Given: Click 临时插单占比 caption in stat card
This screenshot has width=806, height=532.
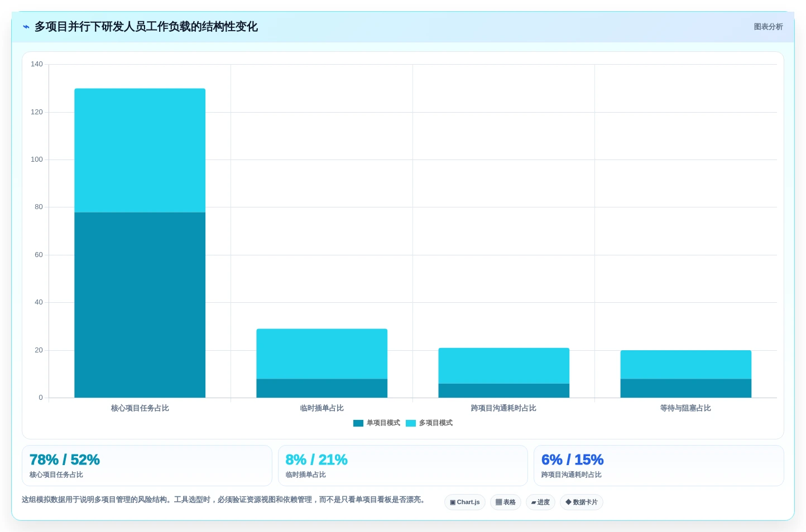Looking at the screenshot, I should click(x=306, y=475).
